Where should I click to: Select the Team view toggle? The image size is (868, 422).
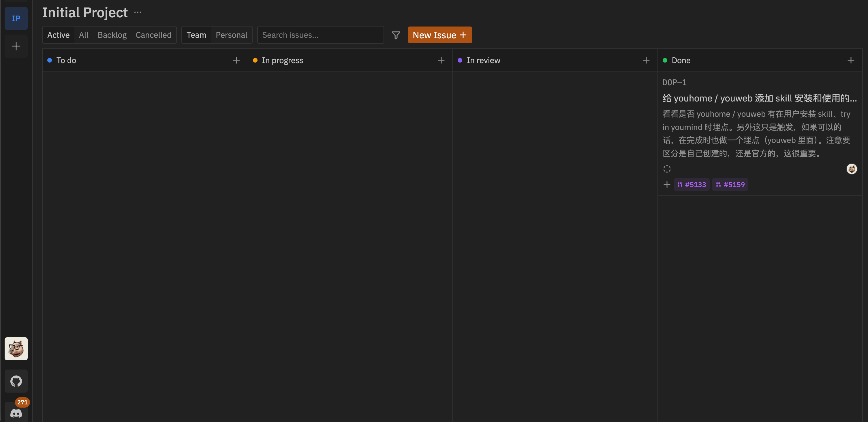click(196, 35)
